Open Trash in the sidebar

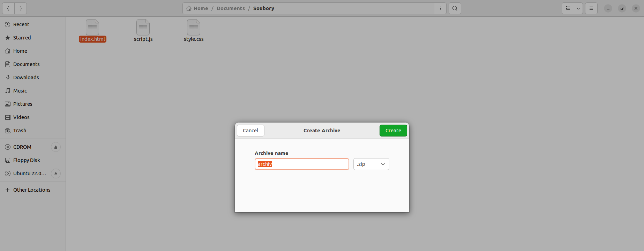click(x=33, y=131)
